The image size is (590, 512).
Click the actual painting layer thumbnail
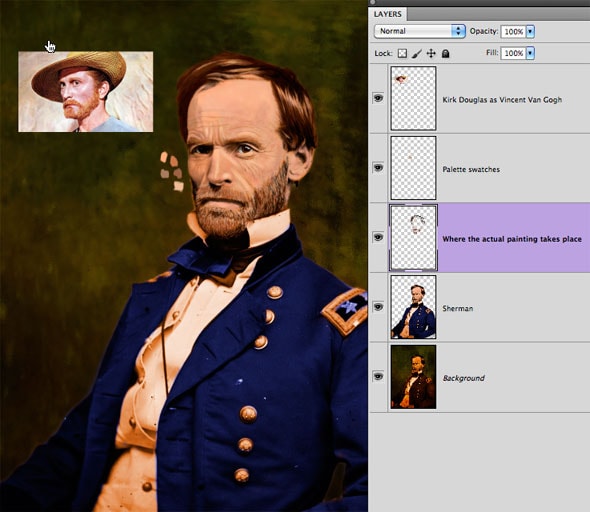(414, 237)
